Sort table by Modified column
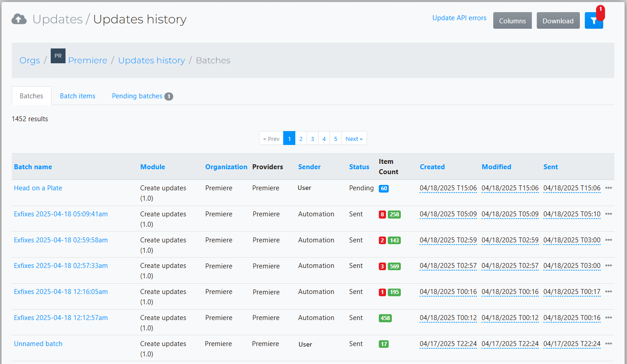Screen dimensions: 627x364 [496, 167]
